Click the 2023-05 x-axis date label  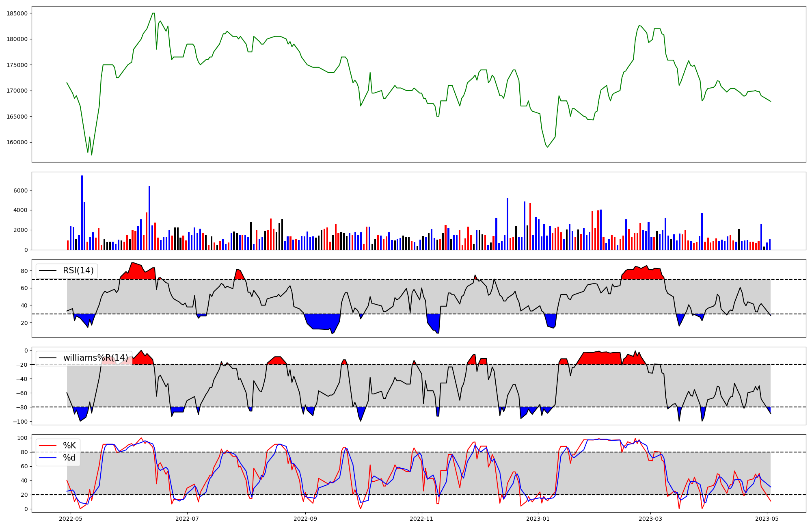(x=767, y=519)
